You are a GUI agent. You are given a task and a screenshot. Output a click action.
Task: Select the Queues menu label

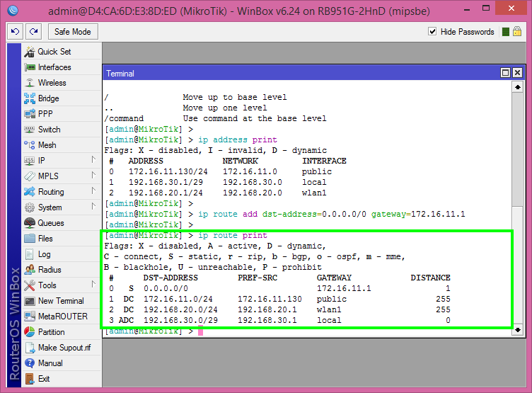pos(51,223)
